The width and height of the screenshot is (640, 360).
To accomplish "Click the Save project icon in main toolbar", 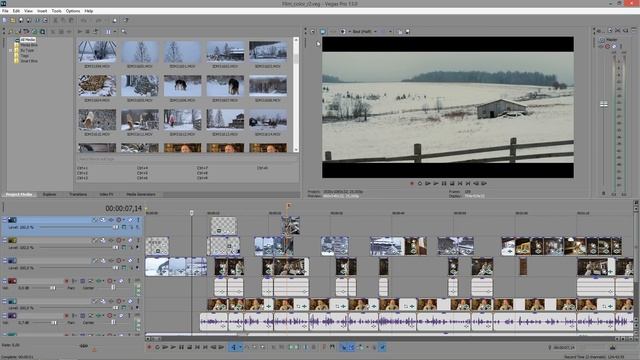I will [x=21, y=20].
